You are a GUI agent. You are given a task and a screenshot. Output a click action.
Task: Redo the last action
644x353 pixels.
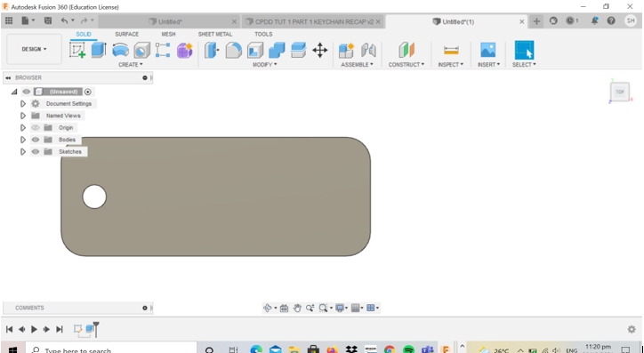point(85,20)
